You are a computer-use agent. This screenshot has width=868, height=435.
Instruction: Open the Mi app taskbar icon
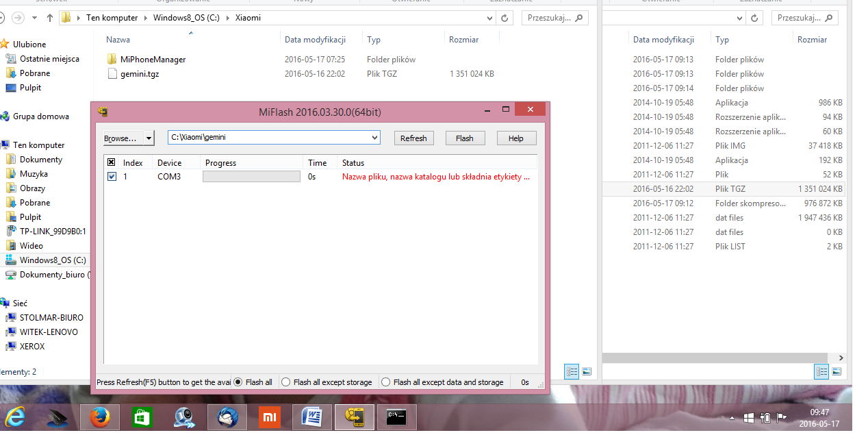point(270,417)
